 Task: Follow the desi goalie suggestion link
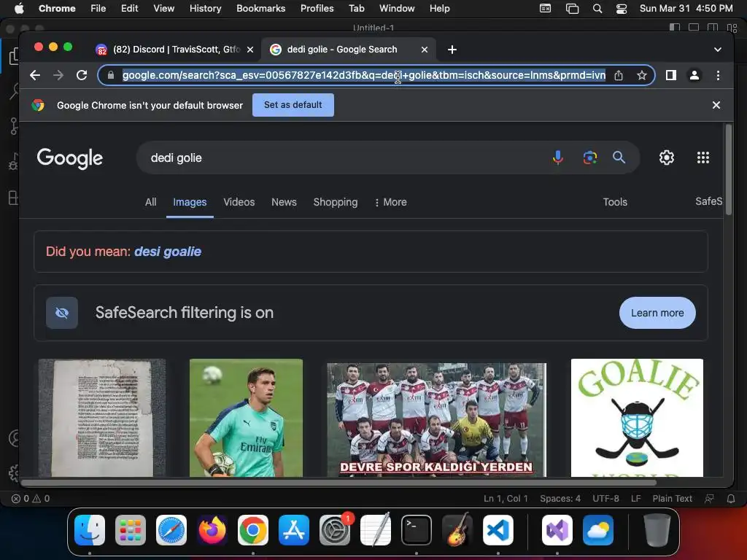[x=168, y=252]
